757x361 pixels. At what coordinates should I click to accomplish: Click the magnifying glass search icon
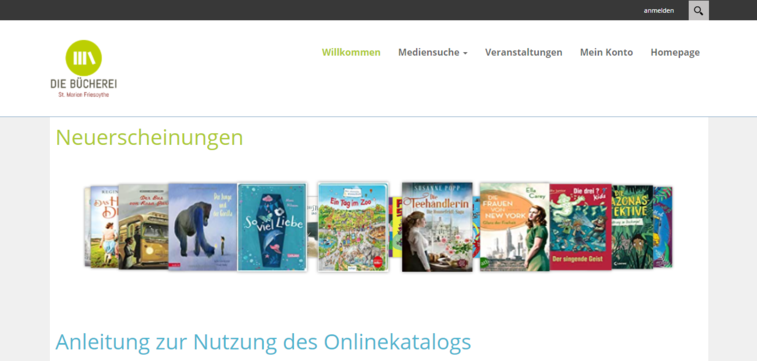pyautogui.click(x=698, y=11)
